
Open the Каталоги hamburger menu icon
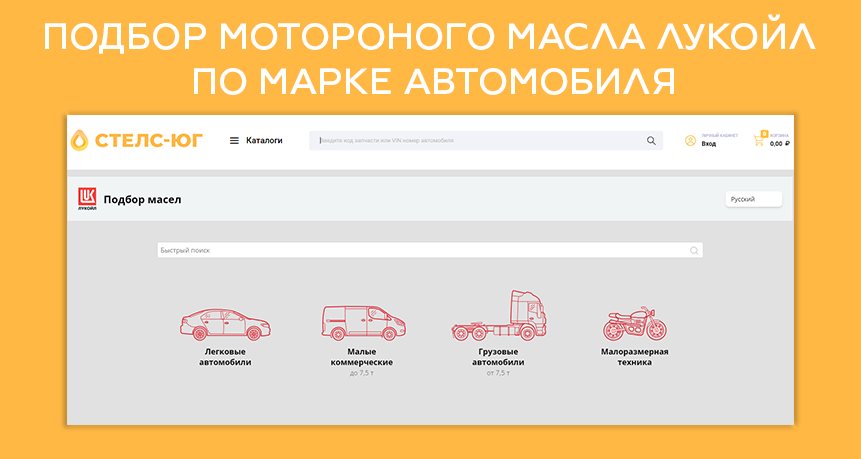234,141
